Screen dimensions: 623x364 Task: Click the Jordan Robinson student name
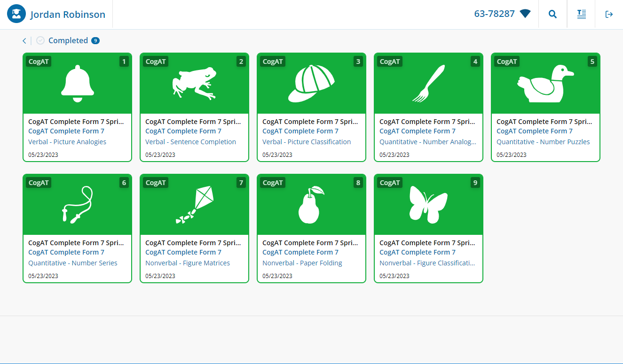click(68, 15)
